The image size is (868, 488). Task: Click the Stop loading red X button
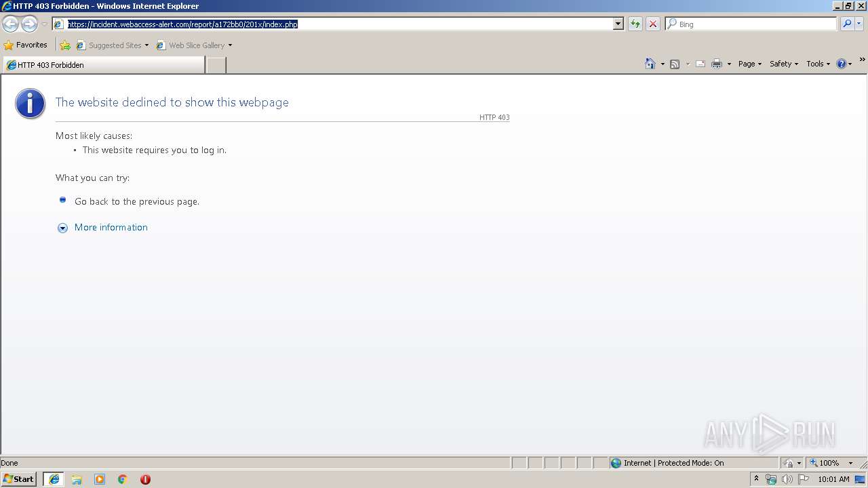(x=653, y=24)
